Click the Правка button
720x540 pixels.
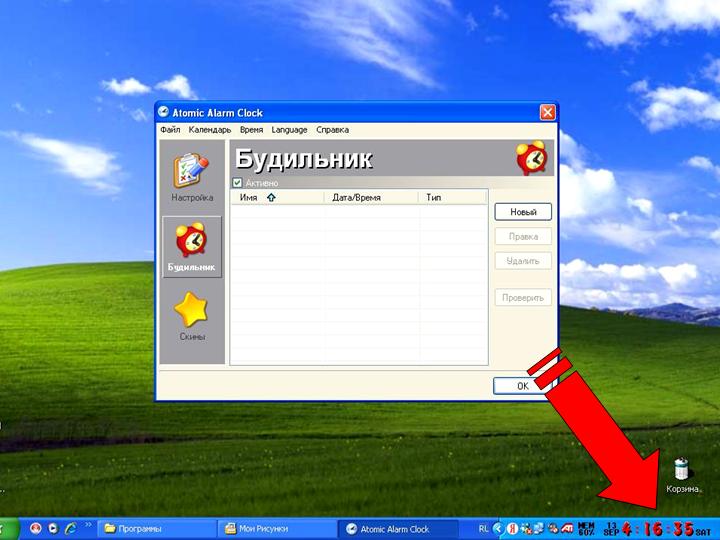click(x=523, y=236)
